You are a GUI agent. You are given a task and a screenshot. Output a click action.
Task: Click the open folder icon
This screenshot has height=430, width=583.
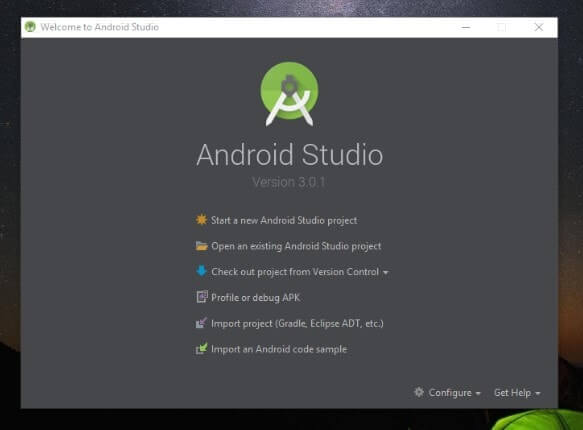tap(202, 246)
